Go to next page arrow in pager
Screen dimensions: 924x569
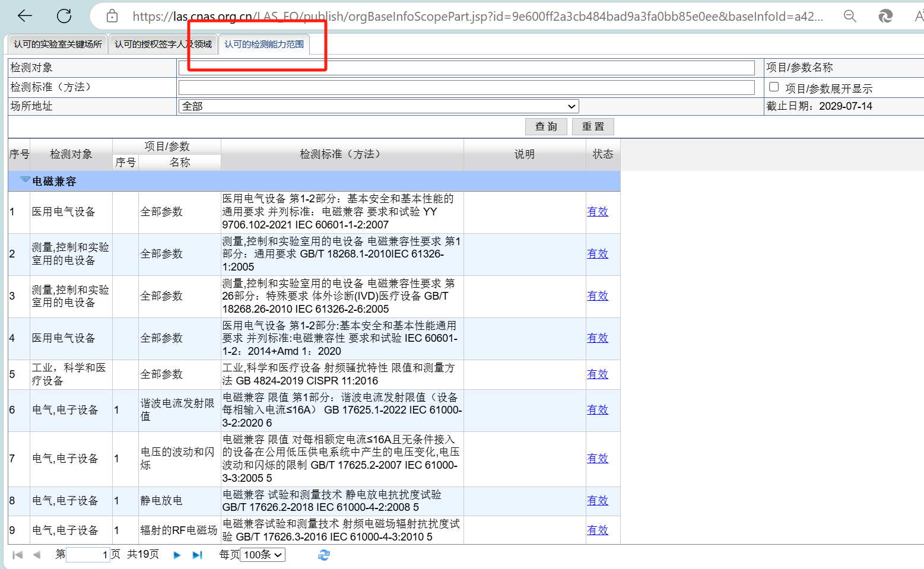[x=177, y=555]
